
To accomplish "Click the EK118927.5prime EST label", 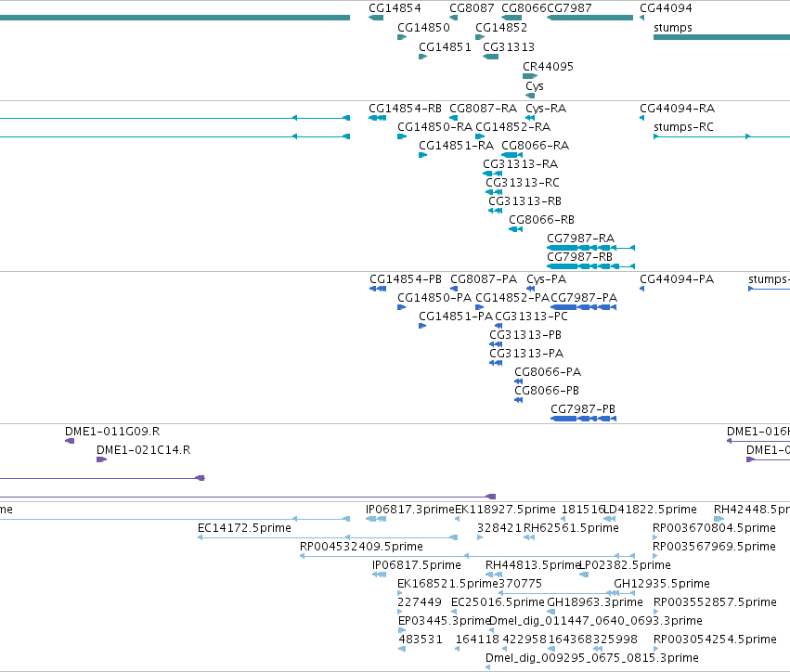I will [505, 510].
